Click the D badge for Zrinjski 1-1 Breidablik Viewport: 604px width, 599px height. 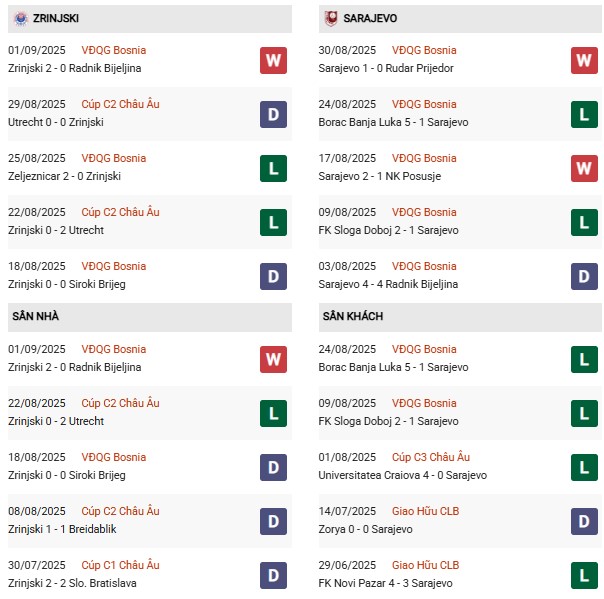pyautogui.click(x=273, y=521)
